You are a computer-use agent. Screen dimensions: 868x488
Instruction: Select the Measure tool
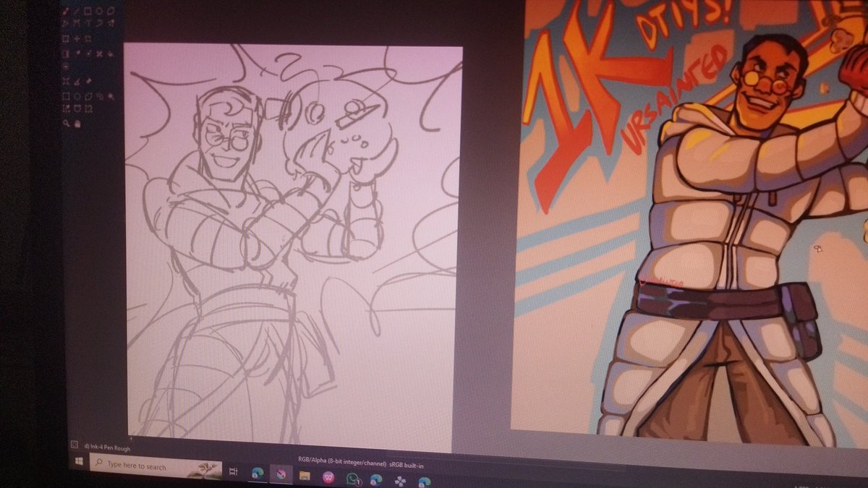point(77,82)
